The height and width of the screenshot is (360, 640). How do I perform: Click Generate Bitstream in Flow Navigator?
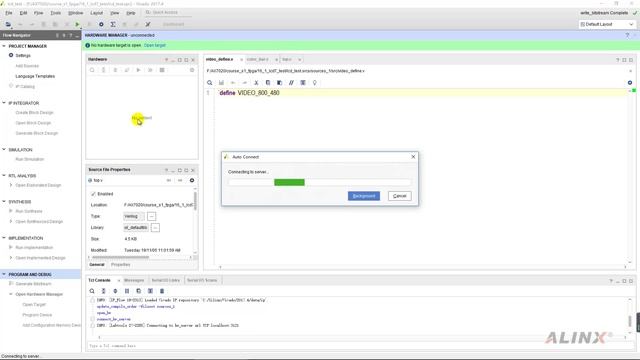tap(33, 284)
